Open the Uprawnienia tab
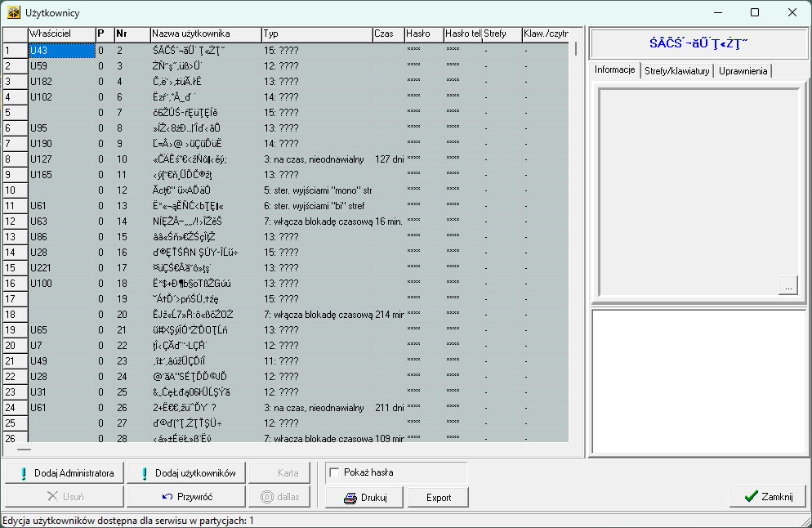 pos(743,71)
